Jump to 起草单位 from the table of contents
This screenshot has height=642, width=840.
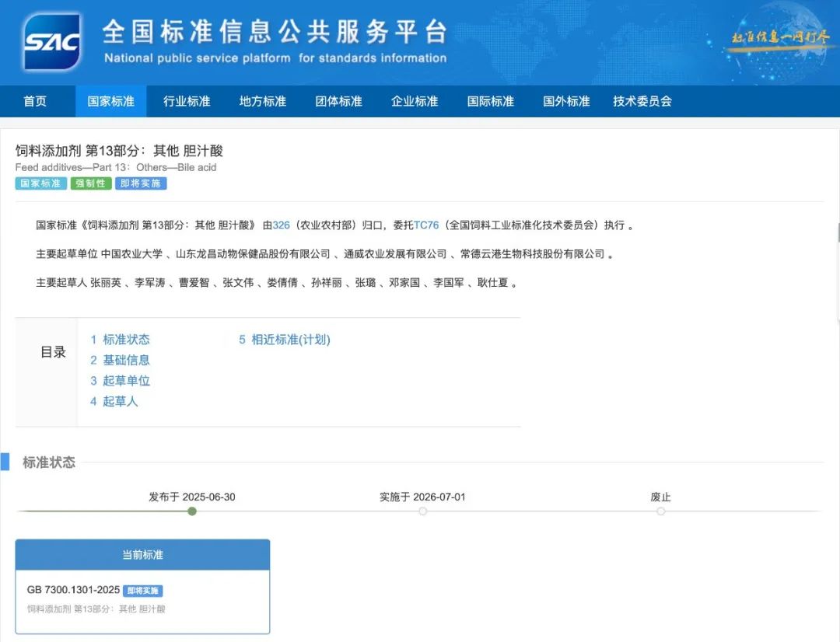(121, 381)
